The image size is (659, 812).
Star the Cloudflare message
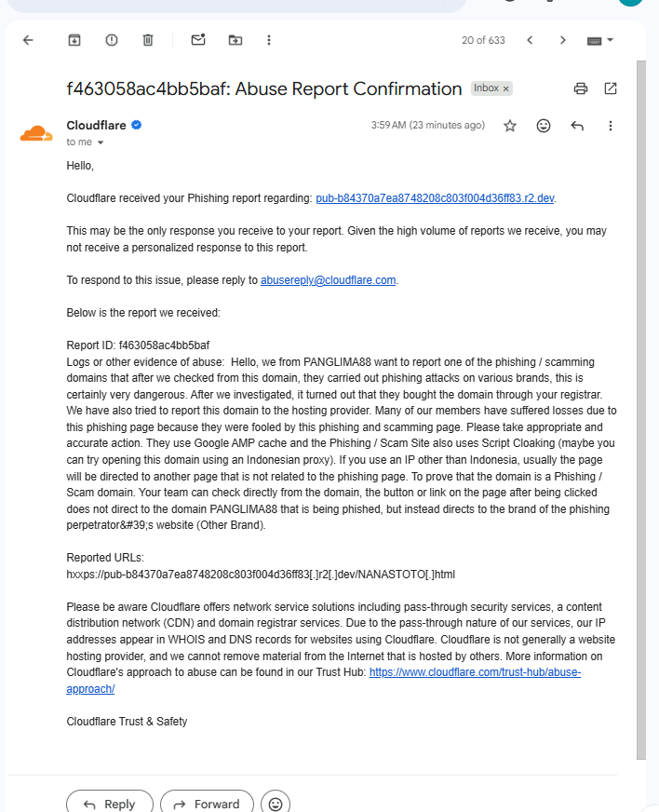[510, 126]
